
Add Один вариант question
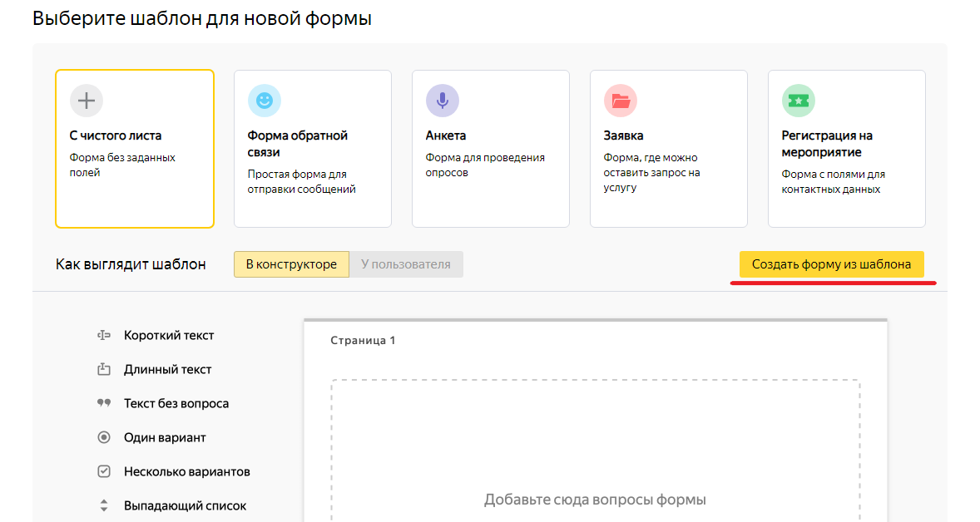coord(165,438)
